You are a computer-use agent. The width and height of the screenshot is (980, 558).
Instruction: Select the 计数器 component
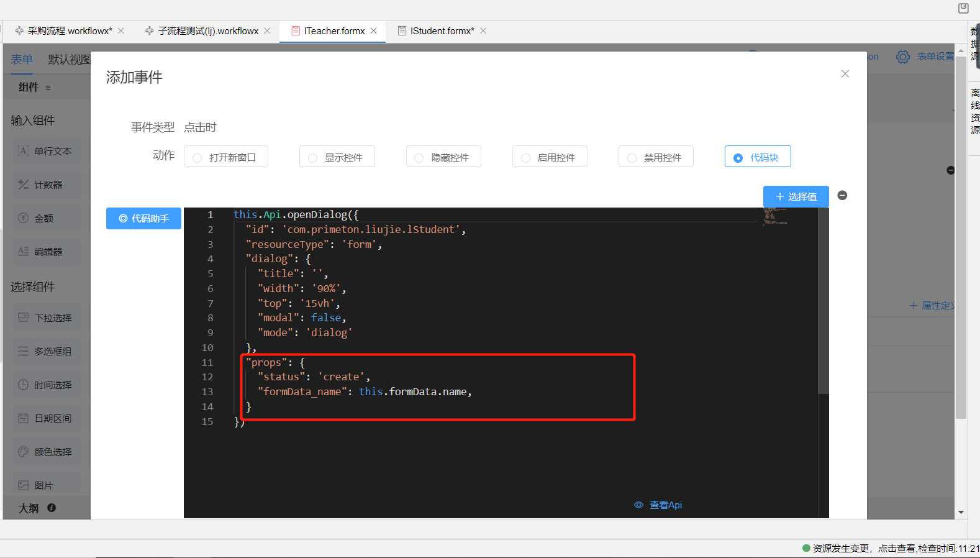click(x=47, y=185)
